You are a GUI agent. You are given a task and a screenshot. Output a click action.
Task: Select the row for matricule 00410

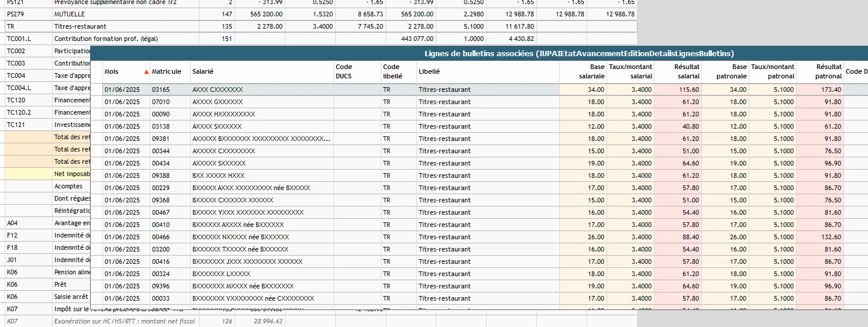tap(479, 225)
